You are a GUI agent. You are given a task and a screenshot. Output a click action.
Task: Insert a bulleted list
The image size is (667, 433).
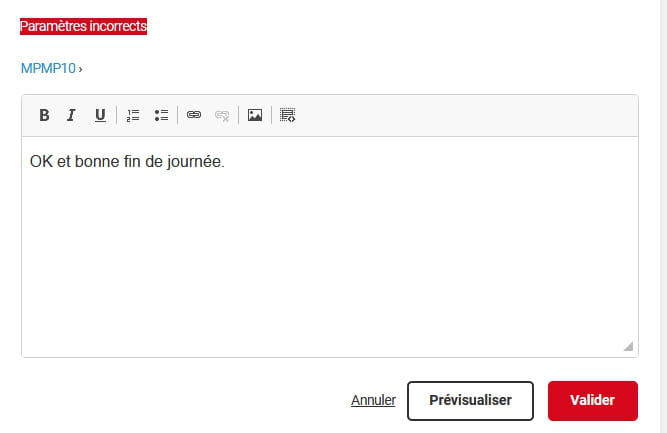pos(161,115)
